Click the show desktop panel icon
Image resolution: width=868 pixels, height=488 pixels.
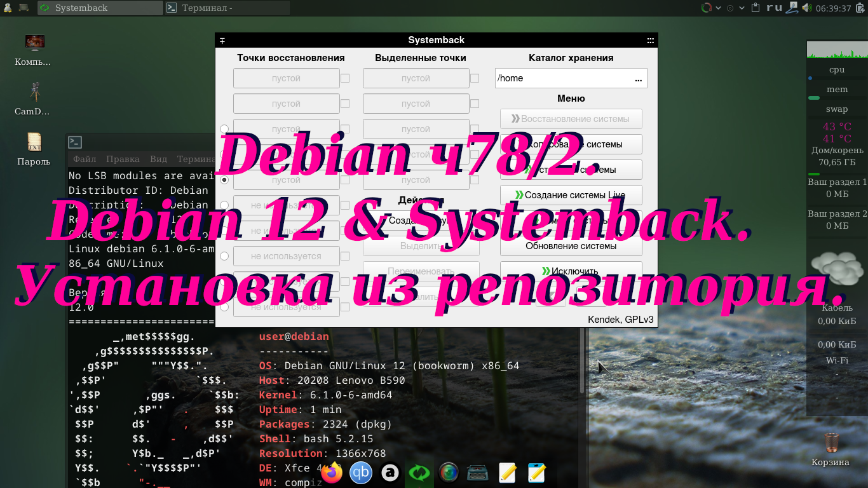click(x=24, y=8)
